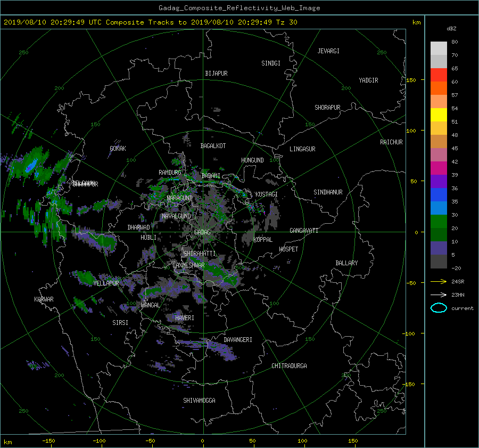
Task: Pick the green 20 dBZ color swatch
Action: pos(439,222)
